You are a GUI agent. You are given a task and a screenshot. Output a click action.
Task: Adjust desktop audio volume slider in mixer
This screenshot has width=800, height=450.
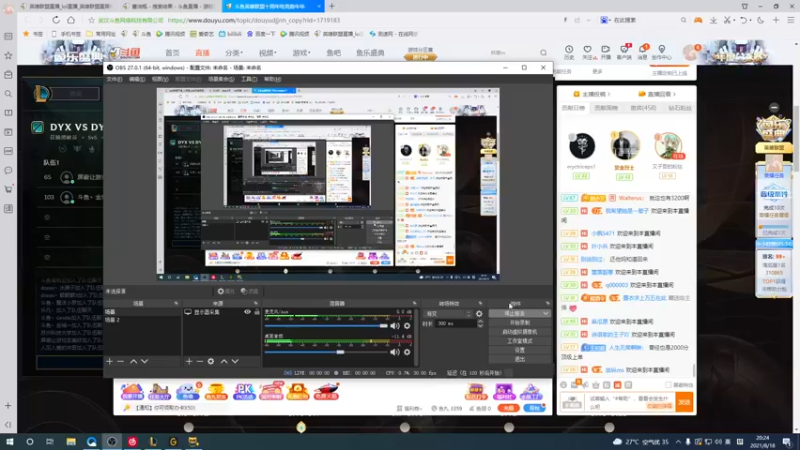tap(326, 352)
